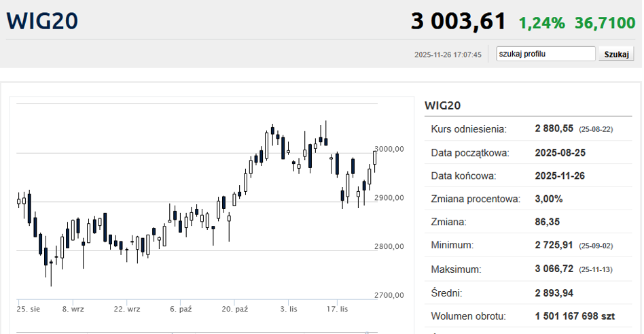The image size is (644, 334).
Task: Click the '17. lis' date axis label
Action: click(337, 309)
